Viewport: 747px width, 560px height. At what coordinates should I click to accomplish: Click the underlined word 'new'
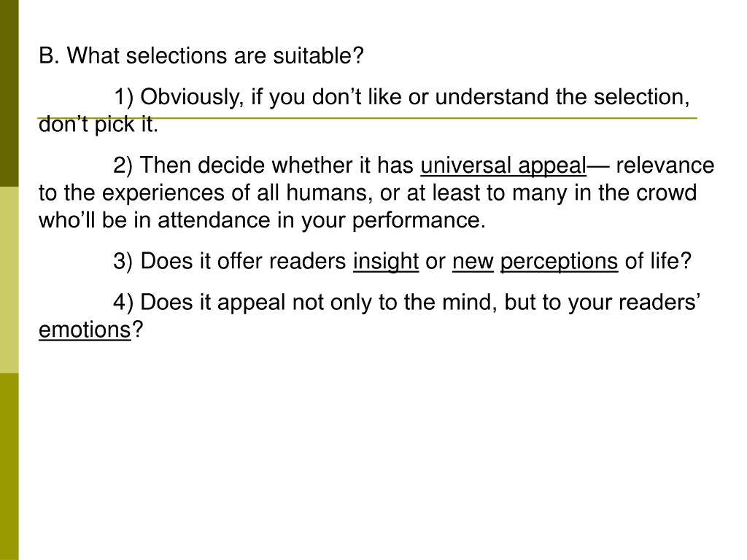point(473,262)
